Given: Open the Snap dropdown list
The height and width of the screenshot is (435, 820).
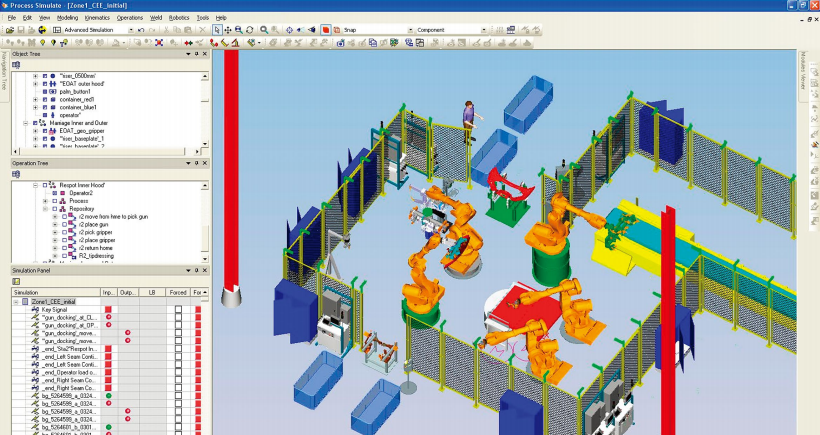Looking at the screenshot, I should pyautogui.click(x=411, y=30).
